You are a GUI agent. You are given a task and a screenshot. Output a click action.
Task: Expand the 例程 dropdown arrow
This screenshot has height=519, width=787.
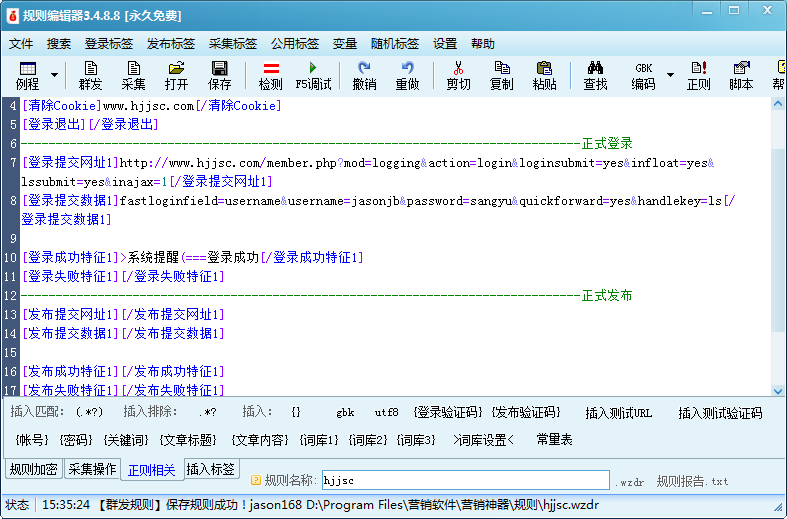coord(54,76)
